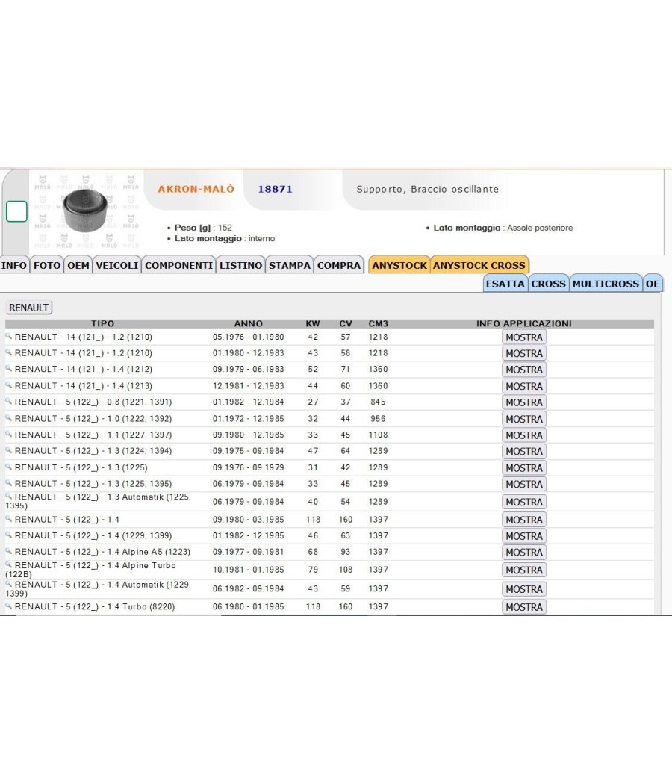Click magnifier icon for Renault 5 1.4 Alpine Turbo

pyautogui.click(x=8, y=564)
